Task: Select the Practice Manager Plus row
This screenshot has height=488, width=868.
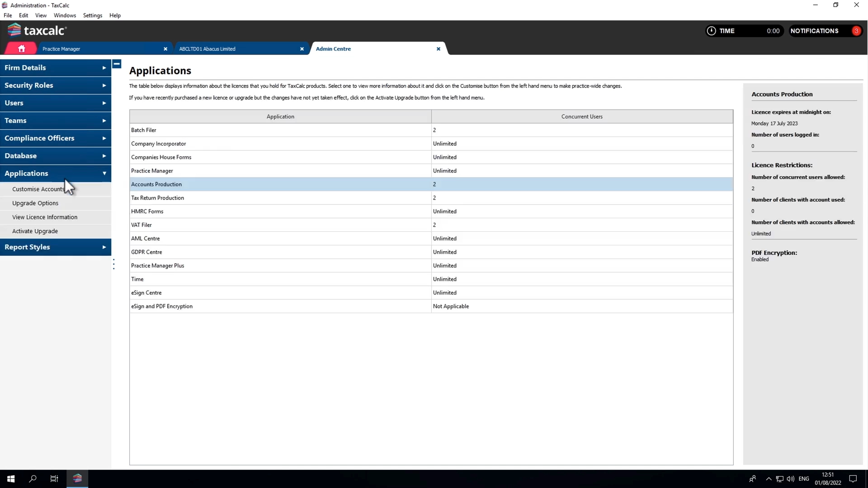Action: click(431, 266)
